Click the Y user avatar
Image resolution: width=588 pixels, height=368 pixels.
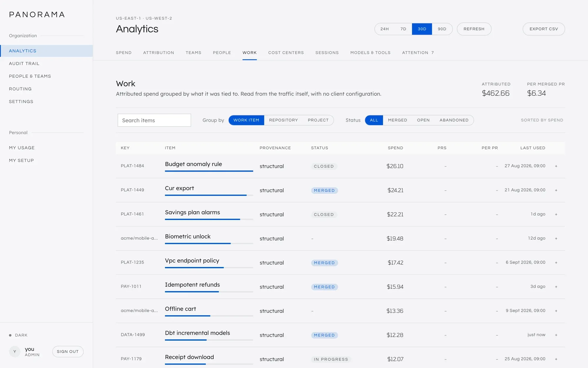point(15,352)
